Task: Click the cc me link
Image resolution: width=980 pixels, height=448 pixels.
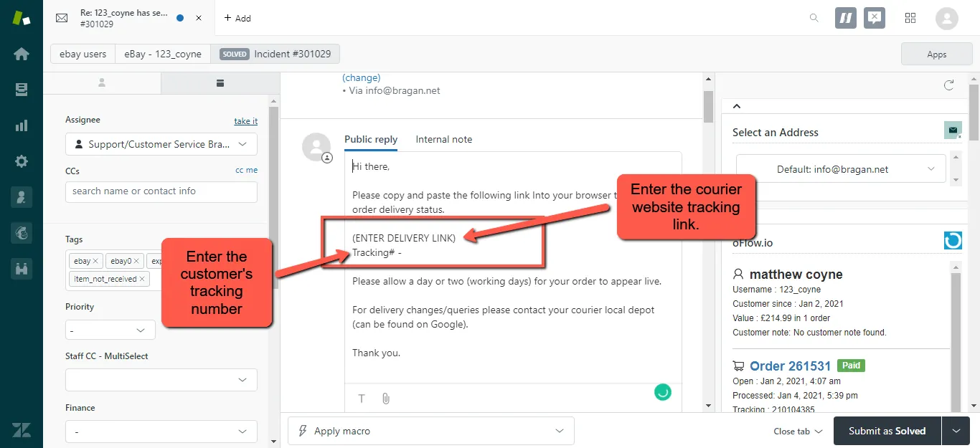Action: (x=247, y=170)
